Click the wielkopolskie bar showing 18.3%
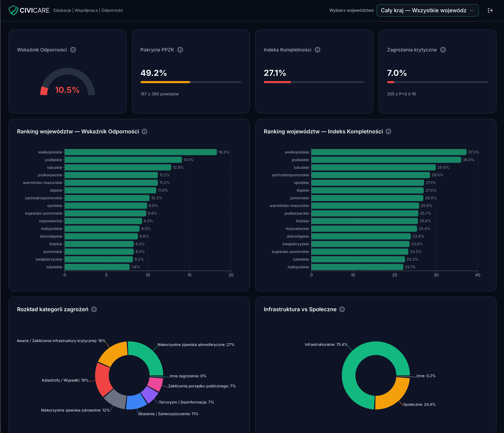The height and width of the screenshot is (433, 504). (141, 152)
